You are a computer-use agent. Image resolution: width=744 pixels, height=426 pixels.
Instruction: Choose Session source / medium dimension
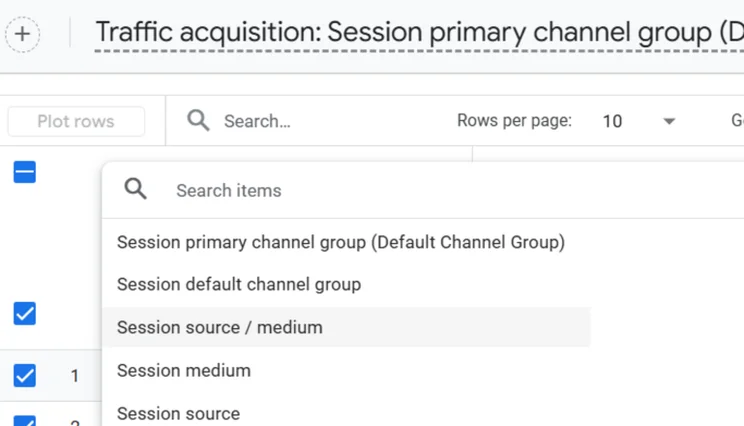pos(220,328)
